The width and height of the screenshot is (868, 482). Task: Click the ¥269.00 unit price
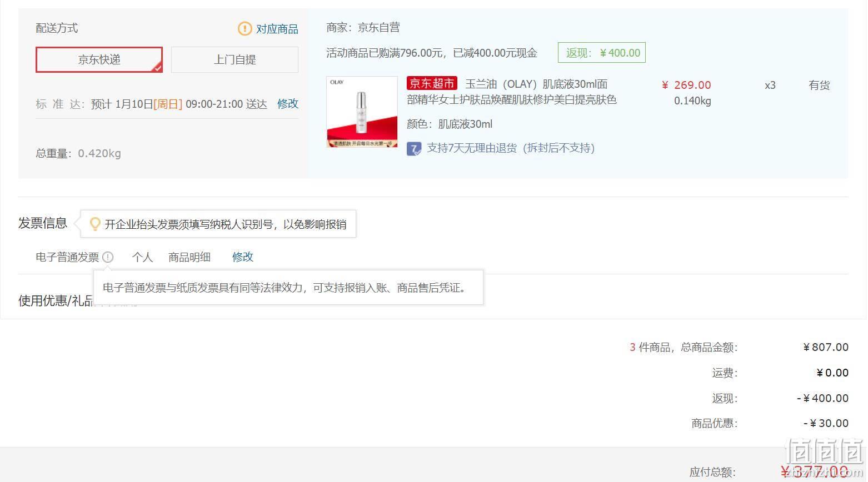[687, 85]
